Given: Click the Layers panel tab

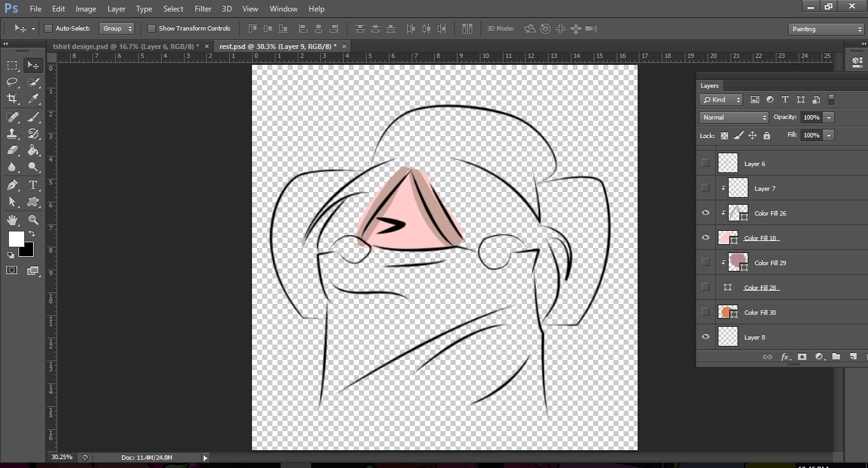Looking at the screenshot, I should pos(710,86).
